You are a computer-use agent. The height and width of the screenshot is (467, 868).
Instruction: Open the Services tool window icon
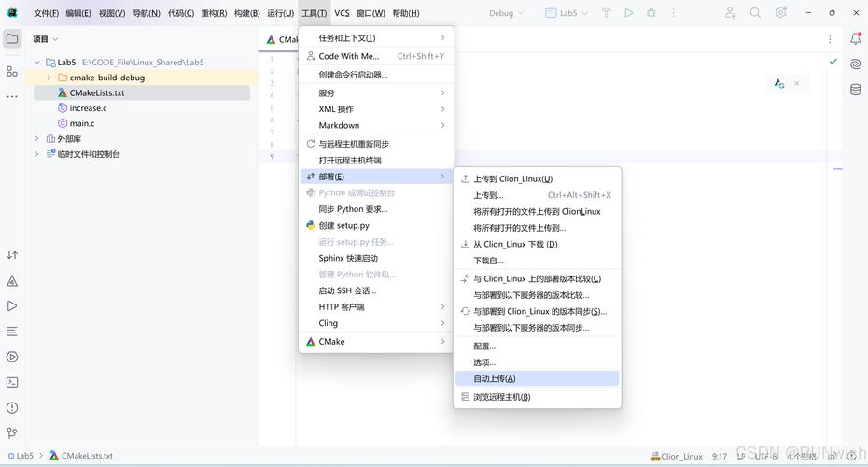click(x=12, y=358)
